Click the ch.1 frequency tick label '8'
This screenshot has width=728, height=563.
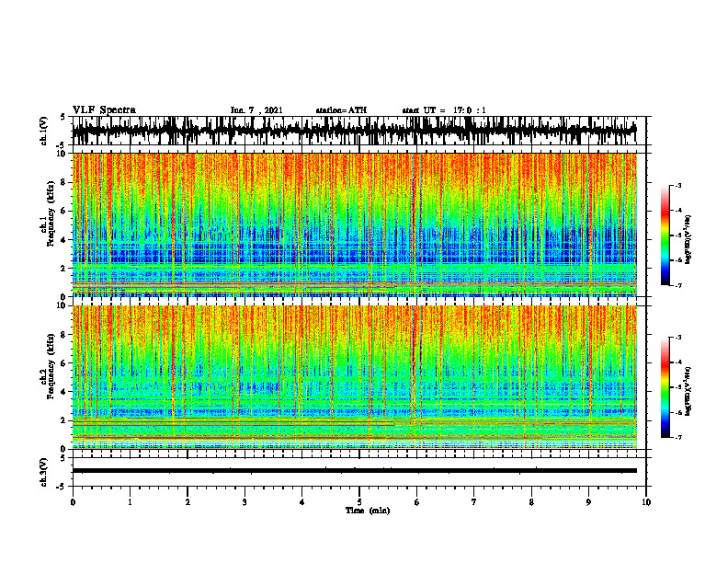63,182
